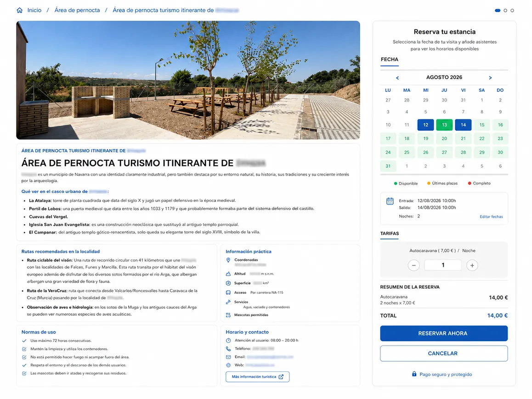Select the first carousel page dot

(x=498, y=11)
